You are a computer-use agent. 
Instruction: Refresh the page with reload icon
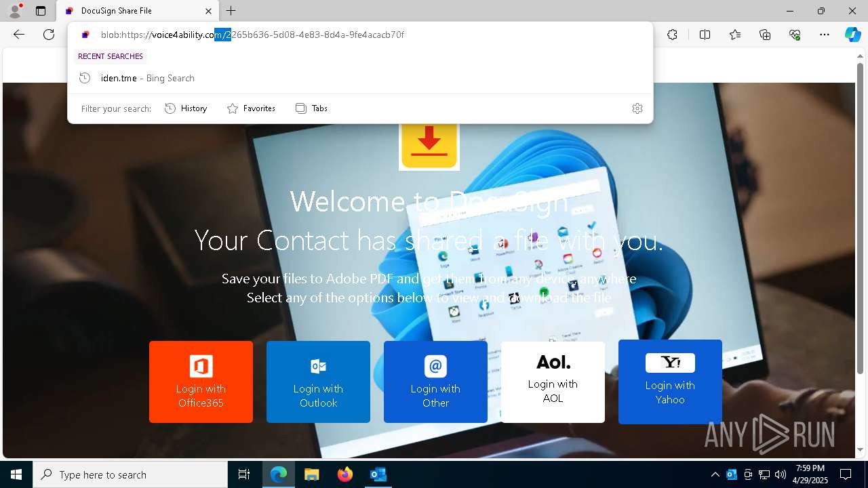pos(49,35)
